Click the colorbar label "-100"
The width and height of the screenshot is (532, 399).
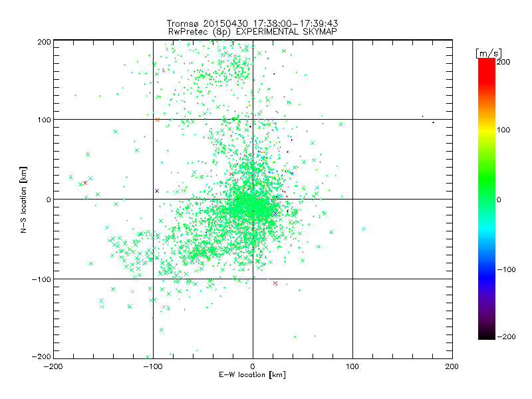coord(506,269)
